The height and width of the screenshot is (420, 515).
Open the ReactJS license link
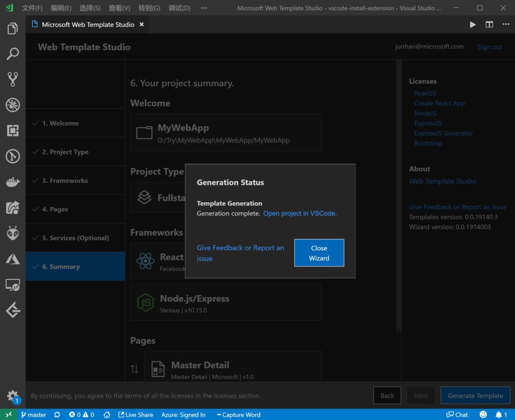[x=425, y=93]
